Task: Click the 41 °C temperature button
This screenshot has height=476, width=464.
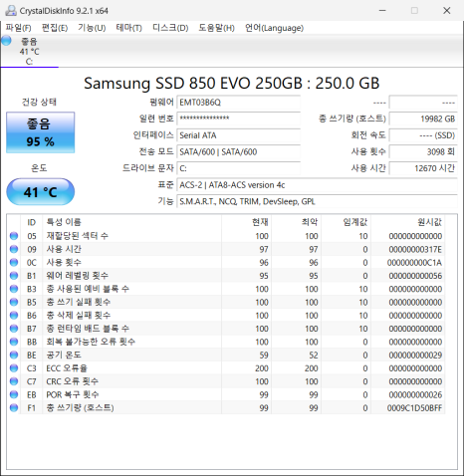Action: [x=41, y=192]
